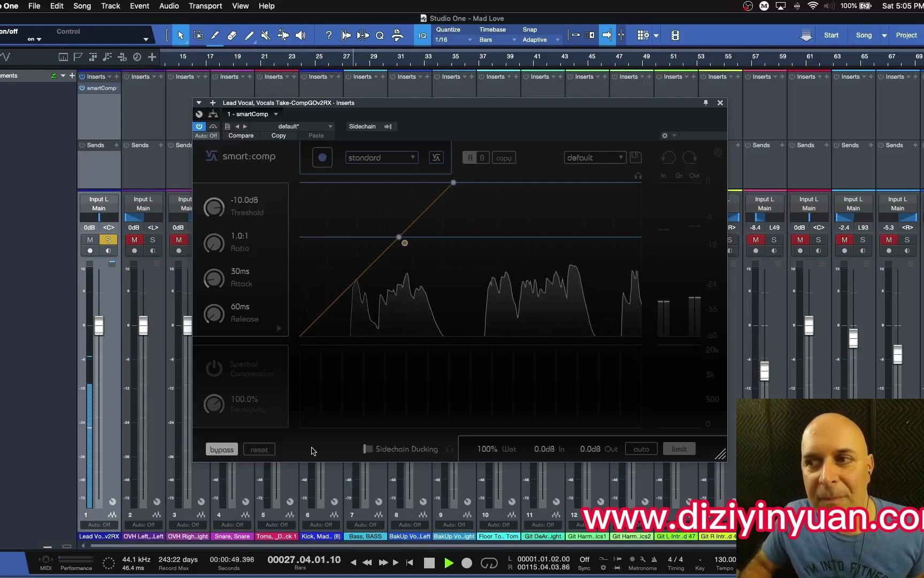924x578 pixels.
Task: Select the Mute tool
Action: point(266,35)
